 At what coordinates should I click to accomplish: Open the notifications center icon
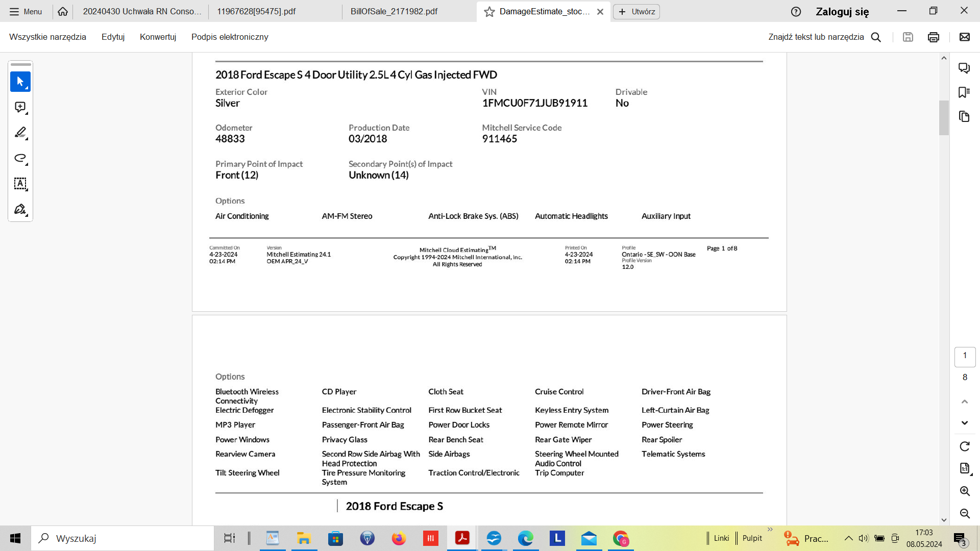[960, 539]
